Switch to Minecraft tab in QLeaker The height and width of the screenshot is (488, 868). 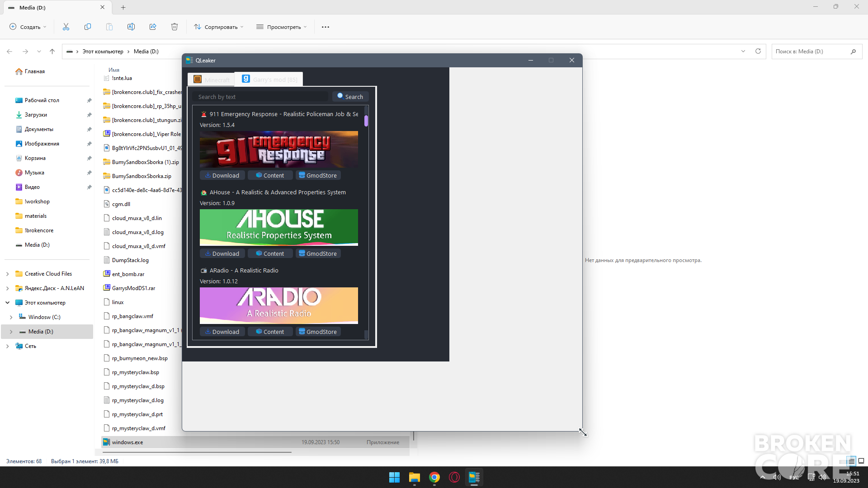(212, 80)
